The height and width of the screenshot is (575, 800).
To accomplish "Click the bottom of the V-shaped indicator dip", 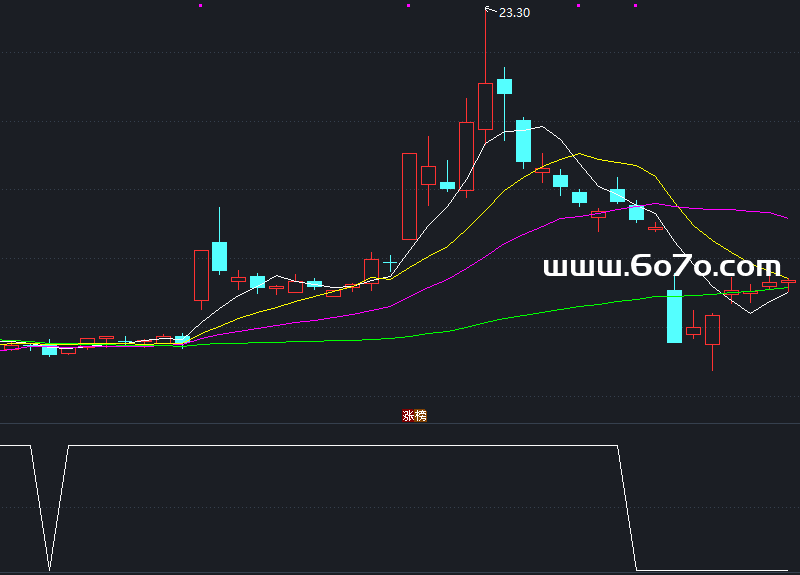I will click(x=49, y=570).
